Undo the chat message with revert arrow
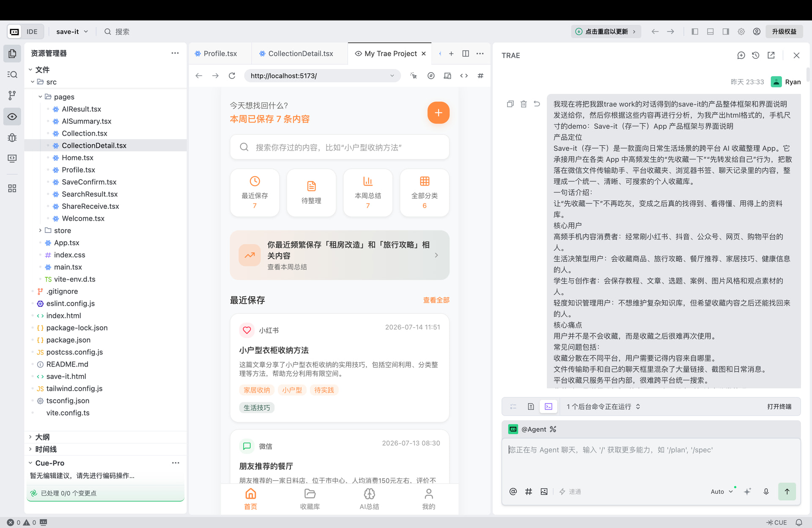Image resolution: width=812 pixels, height=528 pixels. [x=537, y=104]
